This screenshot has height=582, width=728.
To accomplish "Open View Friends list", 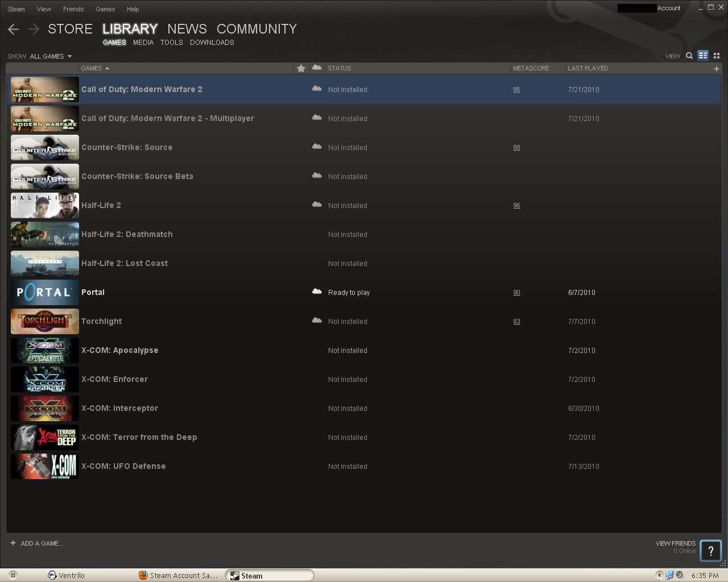I will [675, 543].
